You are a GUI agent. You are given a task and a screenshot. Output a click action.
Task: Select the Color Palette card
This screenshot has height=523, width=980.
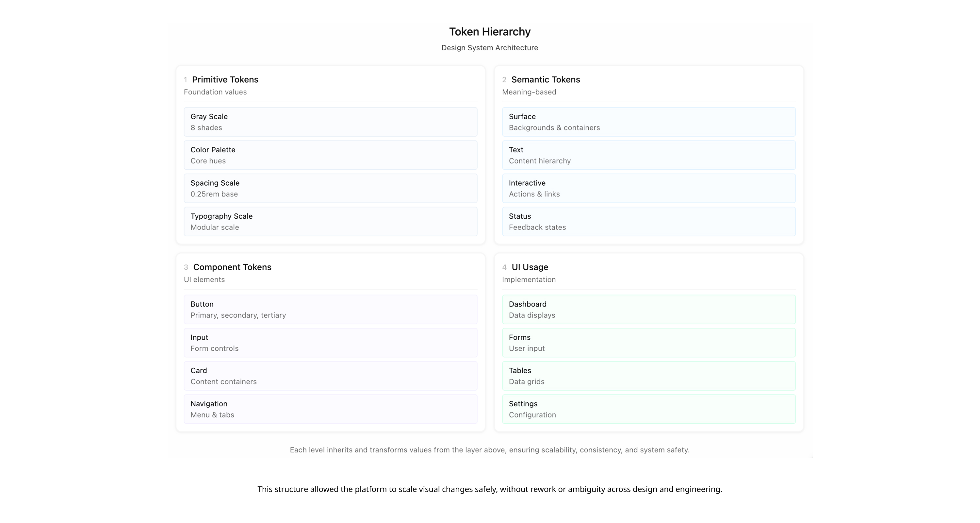click(330, 155)
